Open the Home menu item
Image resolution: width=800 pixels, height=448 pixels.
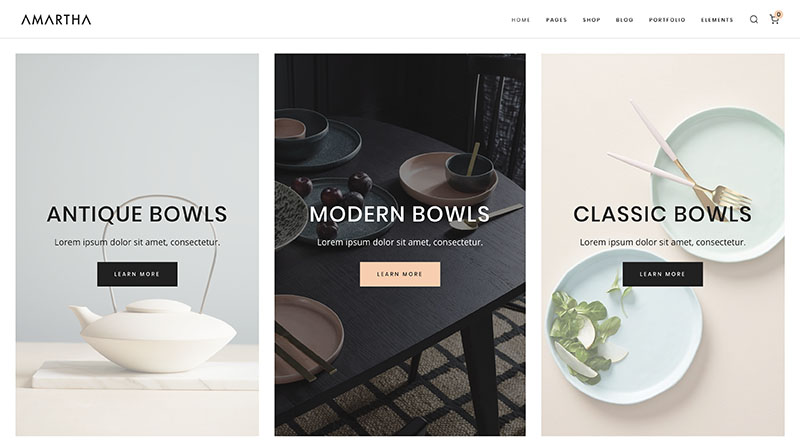[521, 20]
